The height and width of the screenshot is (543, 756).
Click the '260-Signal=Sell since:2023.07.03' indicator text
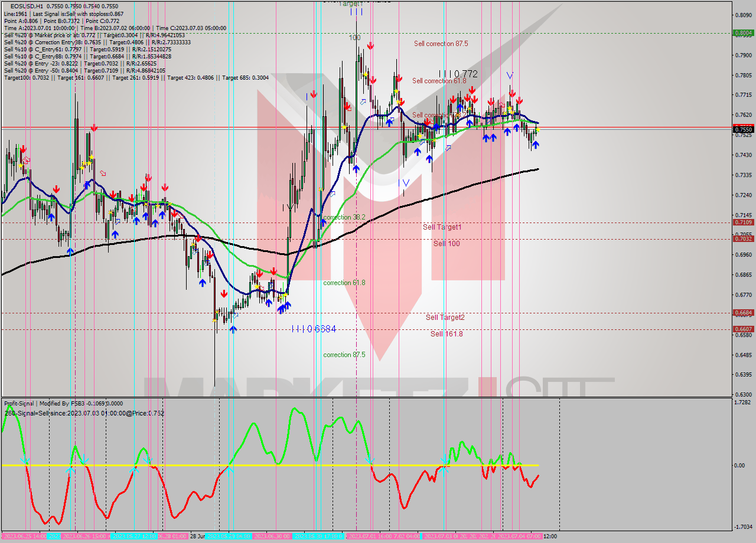[84, 413]
